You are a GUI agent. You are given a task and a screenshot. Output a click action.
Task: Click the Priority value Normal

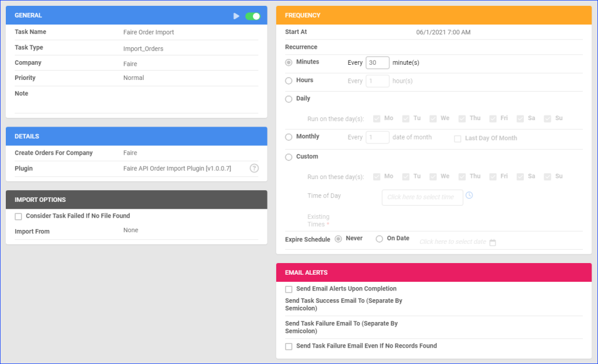134,78
